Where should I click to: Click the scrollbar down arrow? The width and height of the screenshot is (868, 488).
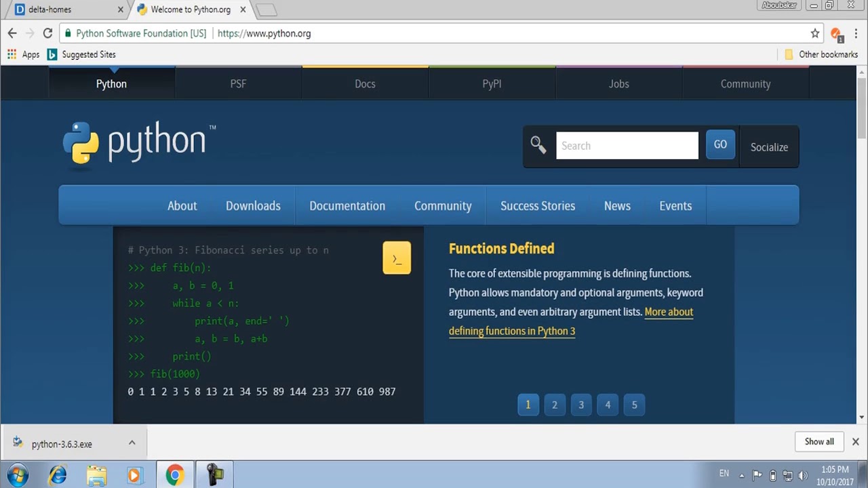click(862, 418)
